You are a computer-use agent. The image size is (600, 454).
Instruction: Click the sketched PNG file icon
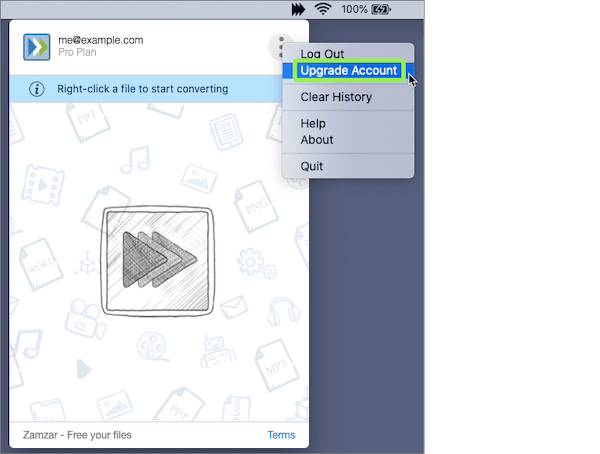tap(256, 207)
